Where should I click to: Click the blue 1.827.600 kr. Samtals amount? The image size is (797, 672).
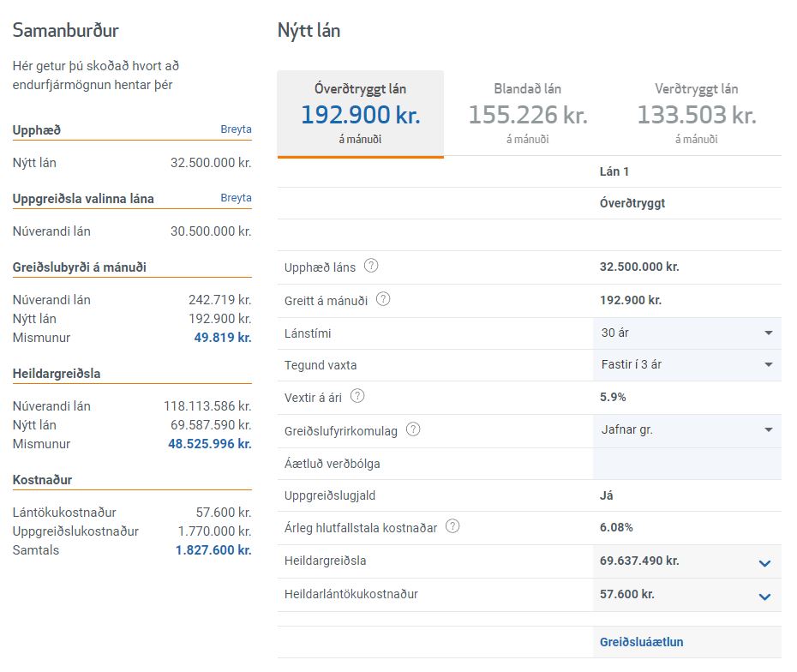pyautogui.click(x=213, y=550)
